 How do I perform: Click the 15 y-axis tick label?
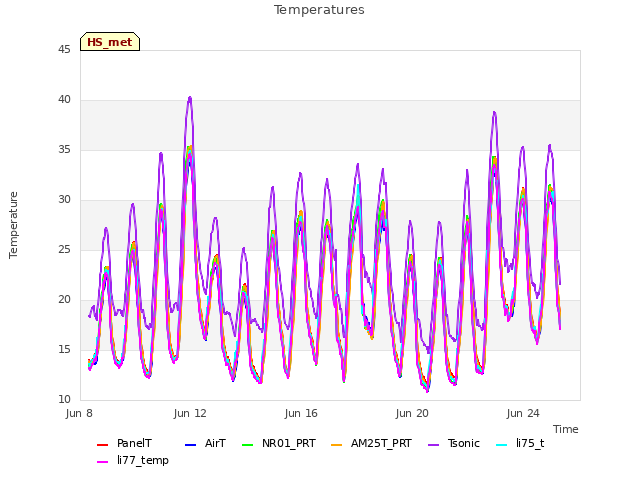[64, 349]
